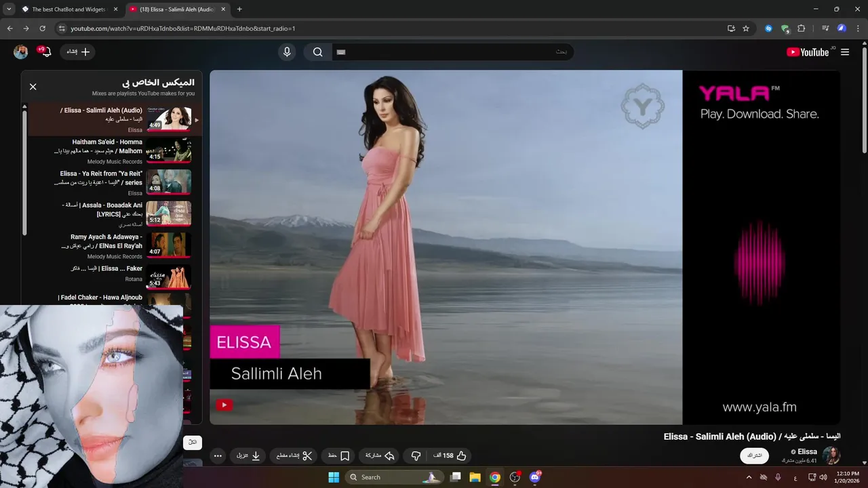This screenshot has height=488, width=868.
Task: Close the mix playlist panel
Action: [x=33, y=87]
